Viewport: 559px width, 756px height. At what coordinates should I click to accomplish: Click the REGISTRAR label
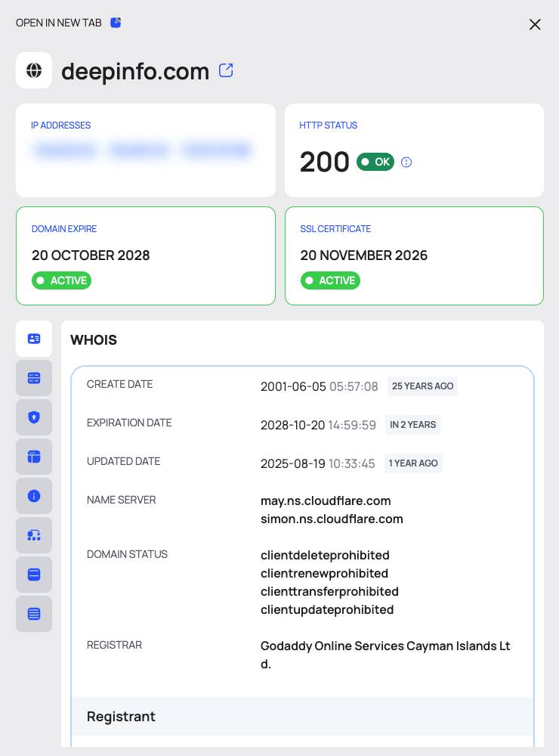click(x=114, y=645)
